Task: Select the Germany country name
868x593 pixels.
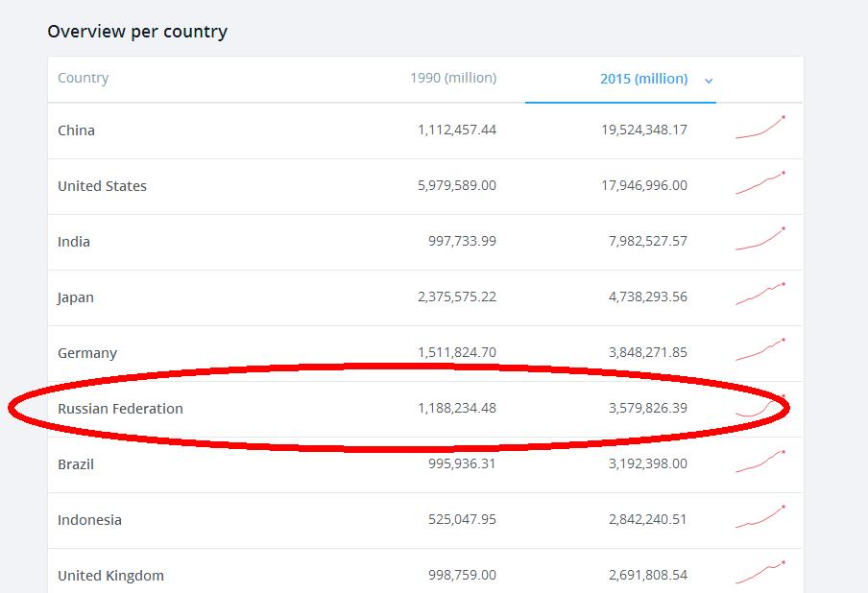Action: (87, 353)
